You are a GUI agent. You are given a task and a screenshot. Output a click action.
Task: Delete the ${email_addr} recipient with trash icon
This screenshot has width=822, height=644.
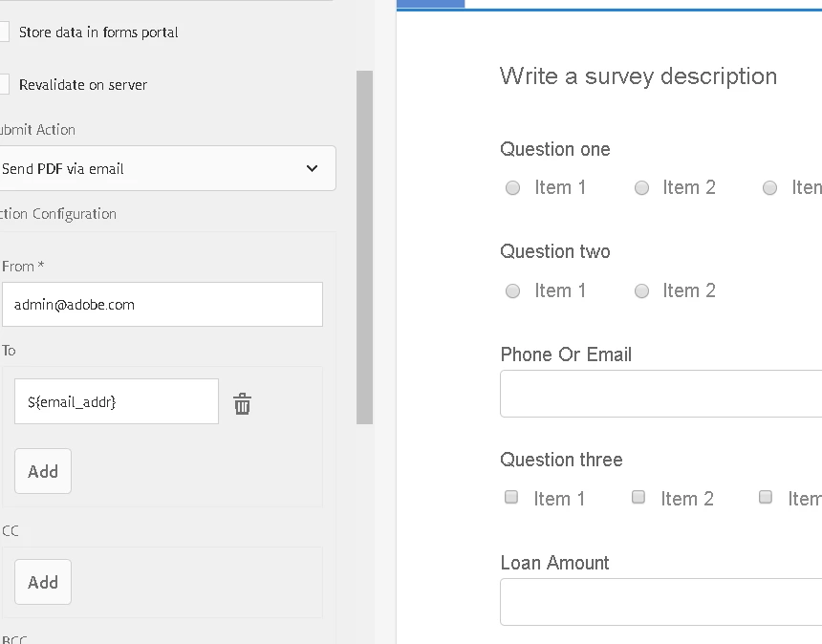pyautogui.click(x=243, y=403)
